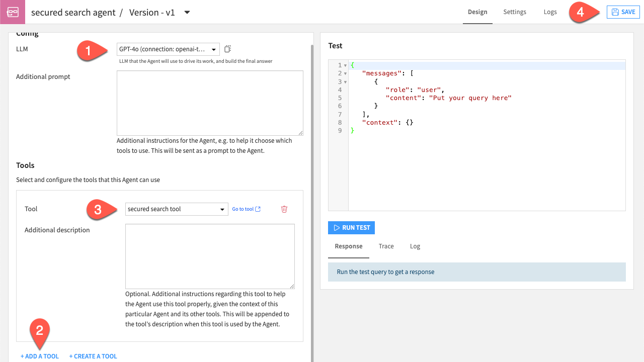The height and width of the screenshot is (362, 644).
Task: Open the secured search tool via external link icon
Action: (x=257, y=209)
